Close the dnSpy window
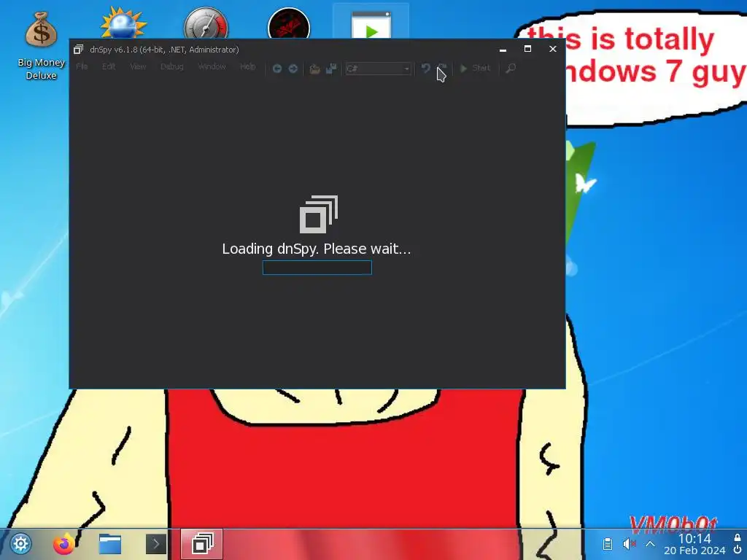 (x=553, y=49)
